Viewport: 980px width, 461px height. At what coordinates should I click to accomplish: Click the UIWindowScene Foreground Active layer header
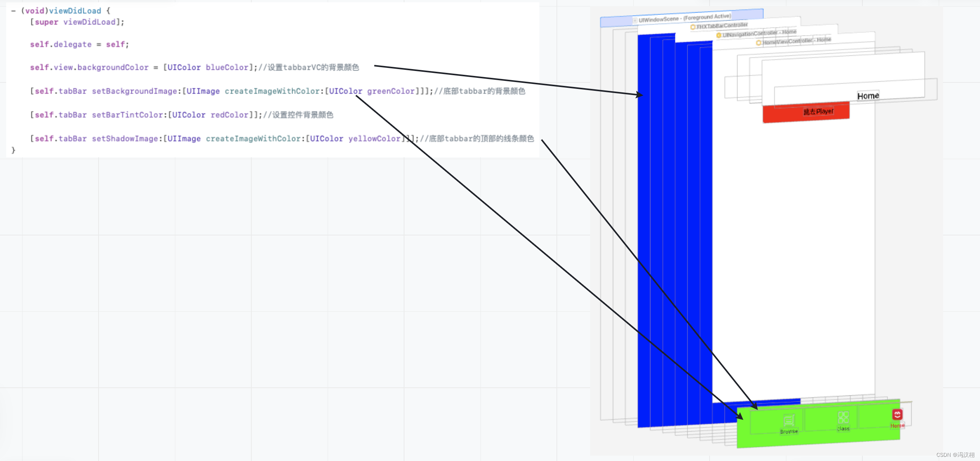[x=684, y=18]
